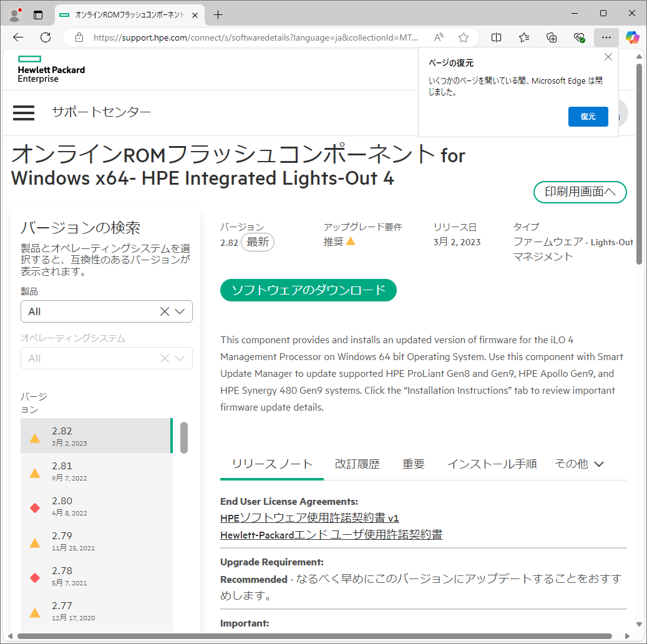
Task: Open 印刷用画面へ print view
Action: pyautogui.click(x=580, y=192)
